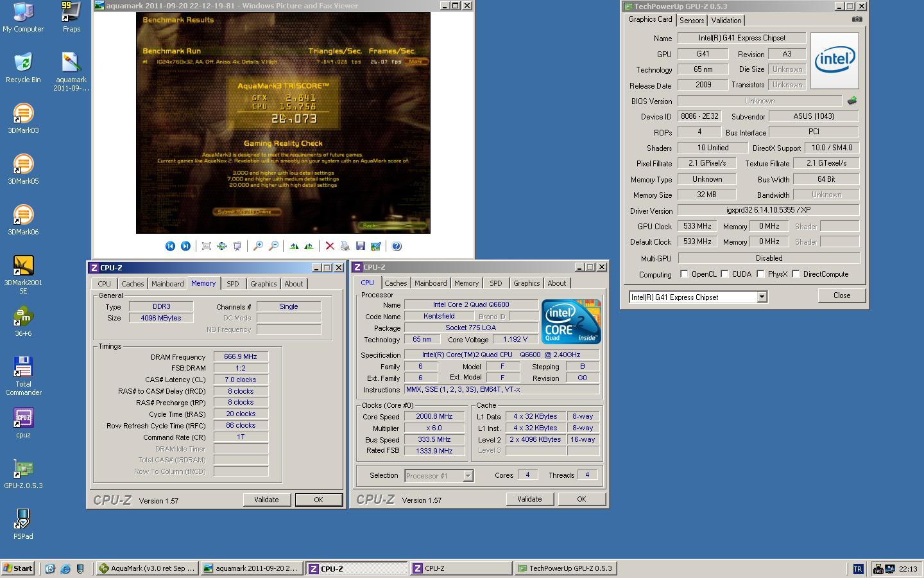Switch to Sensors tab in GPU-Z
The image size is (924, 578).
point(692,21)
